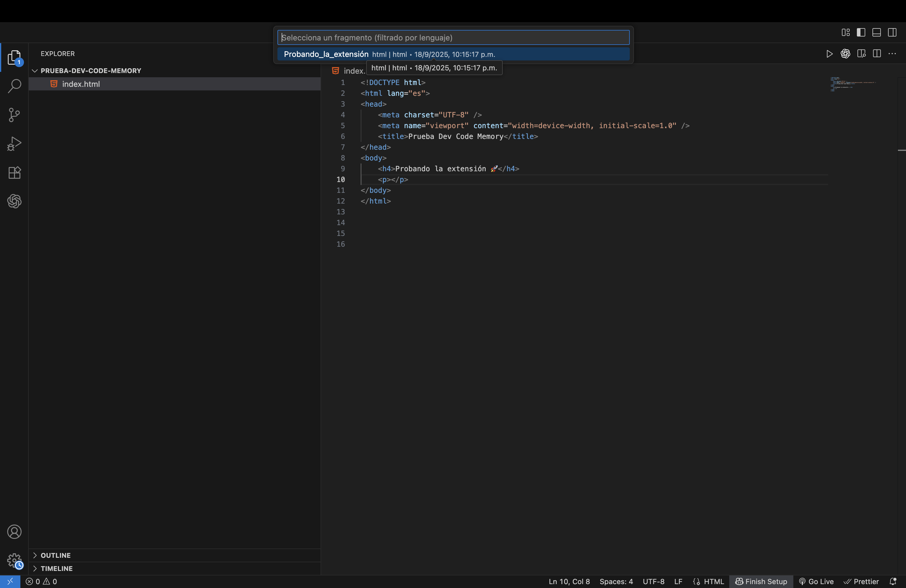The image size is (906, 588).
Task: Click the title line Prueba Dev Code Memory
Action: pyautogui.click(x=458, y=137)
